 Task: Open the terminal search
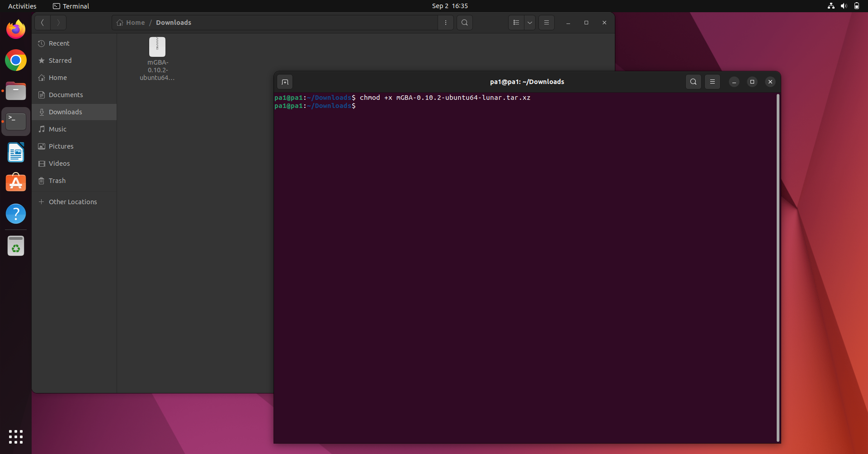[693, 82]
